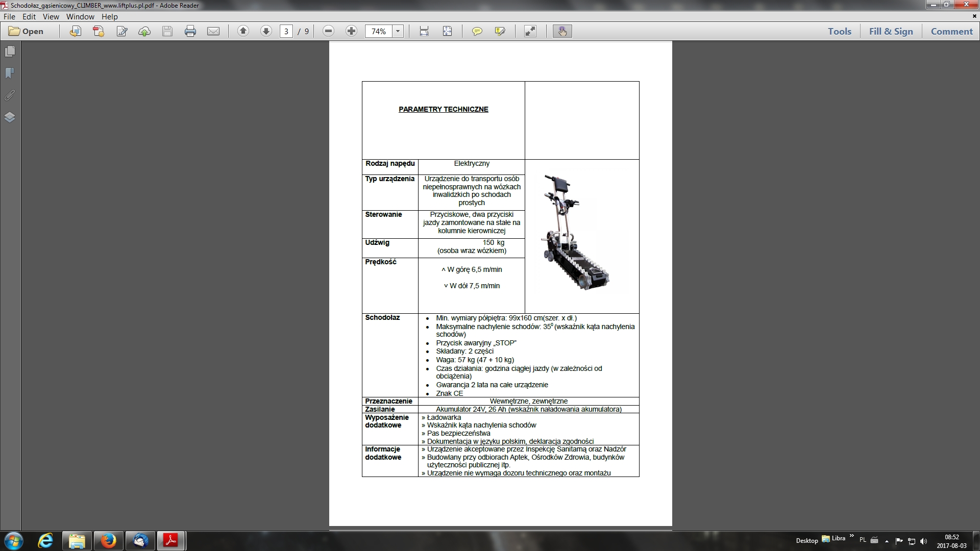The width and height of the screenshot is (980, 551).
Task: Click the 'Waga: 57 kg (47 + 10 kg)' line
Action: 475,360
